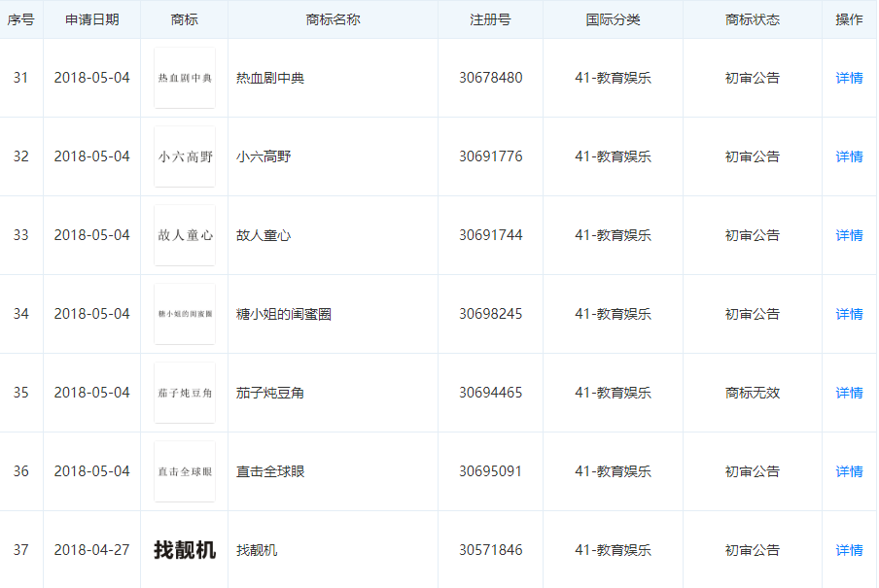Viewport: 879px width, 588px height.
Task: Click registration number 30678480
Action: click(490, 78)
